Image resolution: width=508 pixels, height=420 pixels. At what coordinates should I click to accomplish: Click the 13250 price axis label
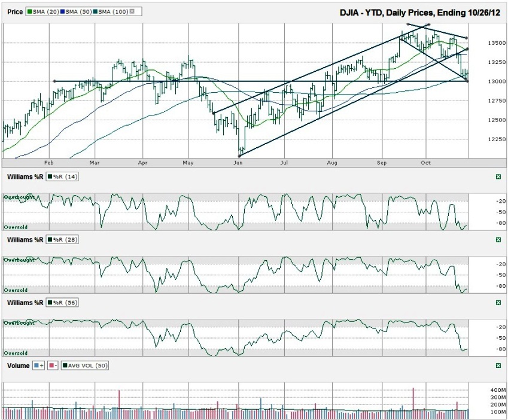497,62
